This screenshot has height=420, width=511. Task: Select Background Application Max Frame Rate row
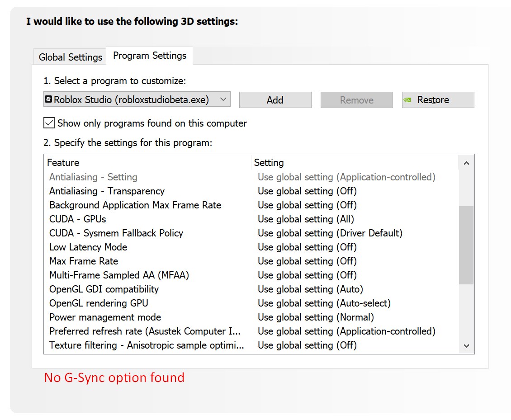pos(251,205)
